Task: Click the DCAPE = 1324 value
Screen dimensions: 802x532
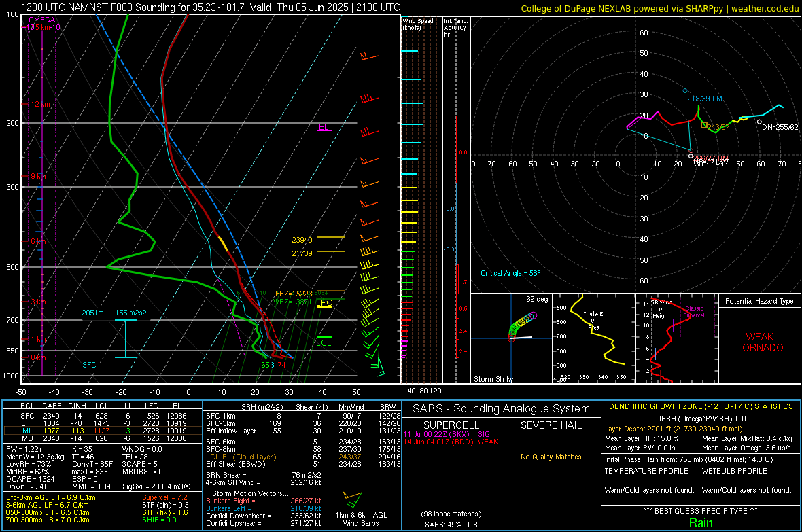Action: click(x=30, y=479)
